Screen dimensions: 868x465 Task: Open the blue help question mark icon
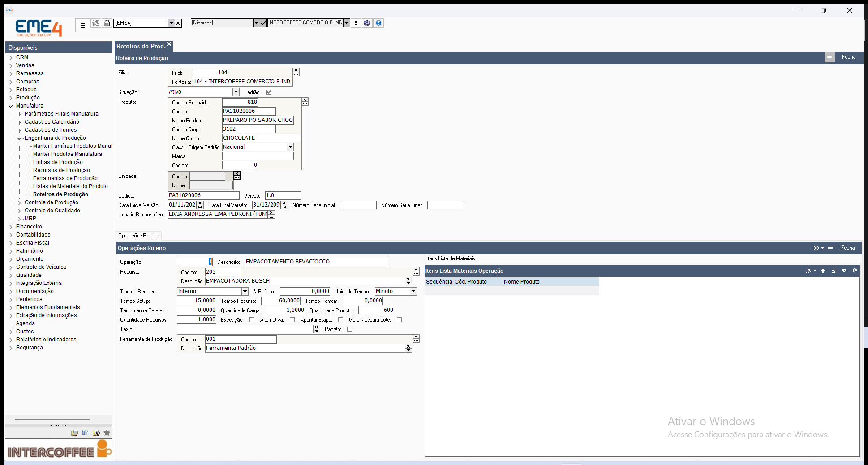pos(378,23)
